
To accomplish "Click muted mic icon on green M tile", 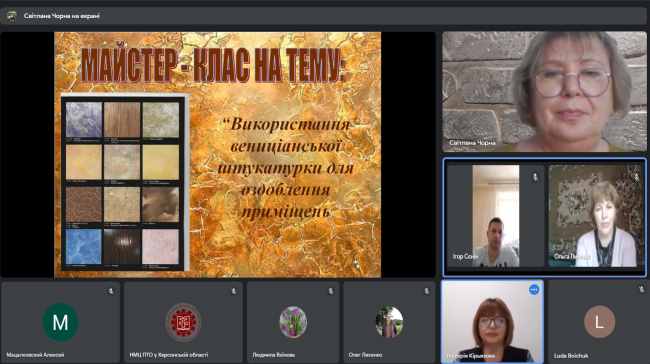I will [110, 291].
